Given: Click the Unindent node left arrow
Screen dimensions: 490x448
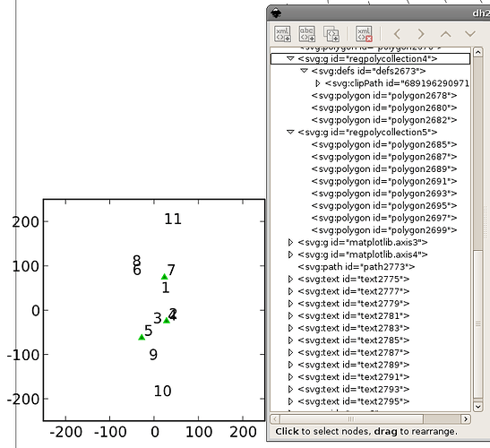Looking at the screenshot, I should [x=397, y=34].
